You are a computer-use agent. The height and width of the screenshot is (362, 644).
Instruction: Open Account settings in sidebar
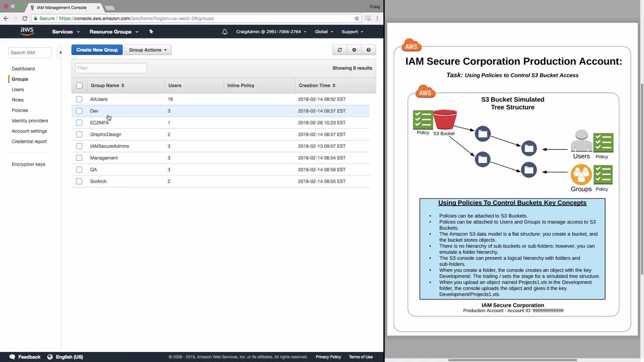(x=29, y=131)
